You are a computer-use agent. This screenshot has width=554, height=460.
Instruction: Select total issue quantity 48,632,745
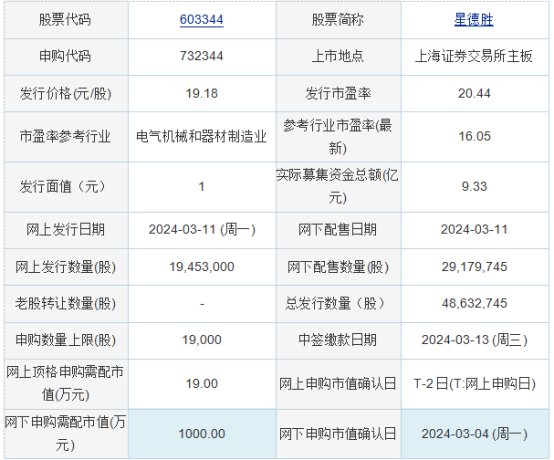(474, 303)
